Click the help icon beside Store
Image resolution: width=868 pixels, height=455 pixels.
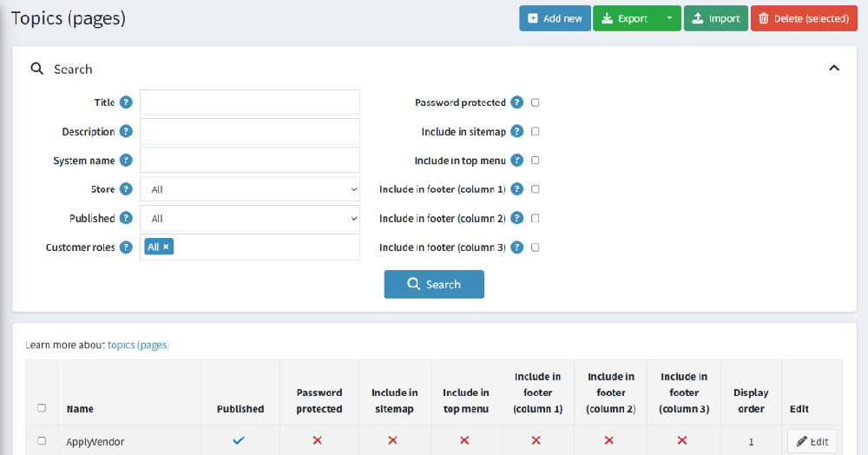pyautogui.click(x=126, y=189)
